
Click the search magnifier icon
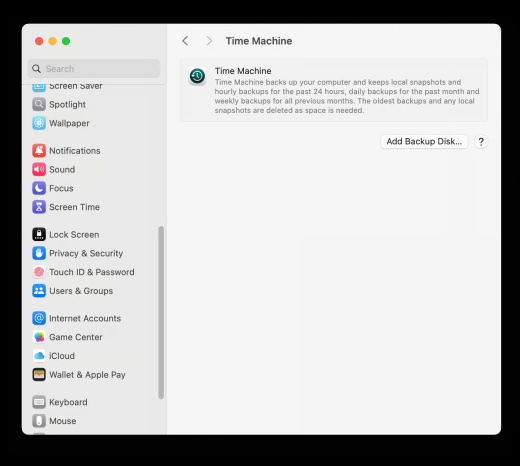coord(36,69)
